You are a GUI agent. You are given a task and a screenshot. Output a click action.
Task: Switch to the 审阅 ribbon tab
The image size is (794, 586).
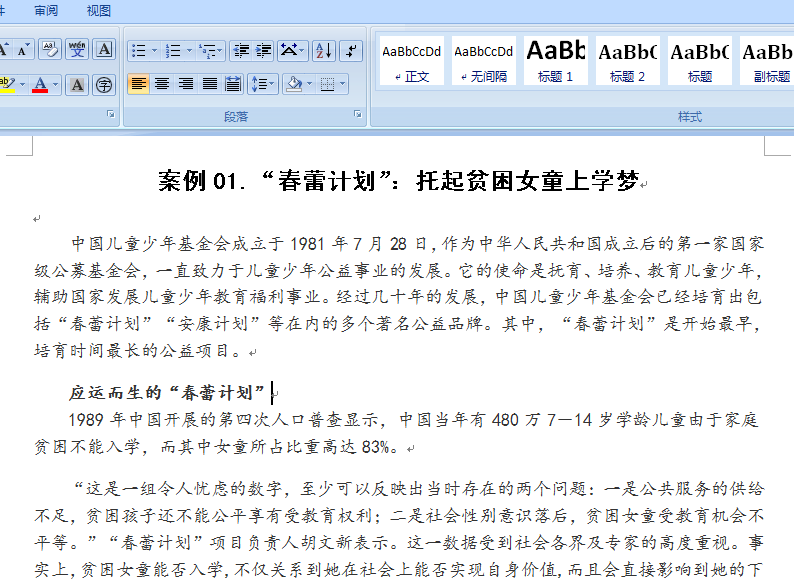(x=46, y=11)
